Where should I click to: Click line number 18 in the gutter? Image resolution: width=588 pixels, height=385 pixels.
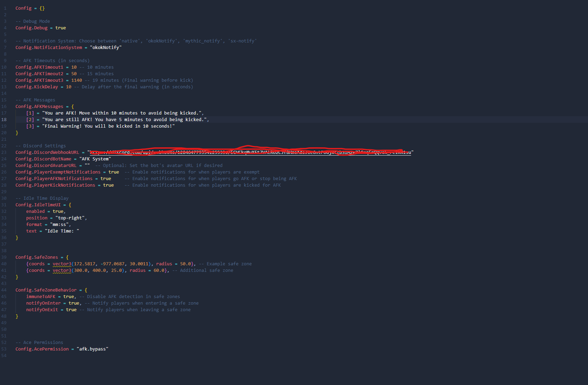[4, 120]
